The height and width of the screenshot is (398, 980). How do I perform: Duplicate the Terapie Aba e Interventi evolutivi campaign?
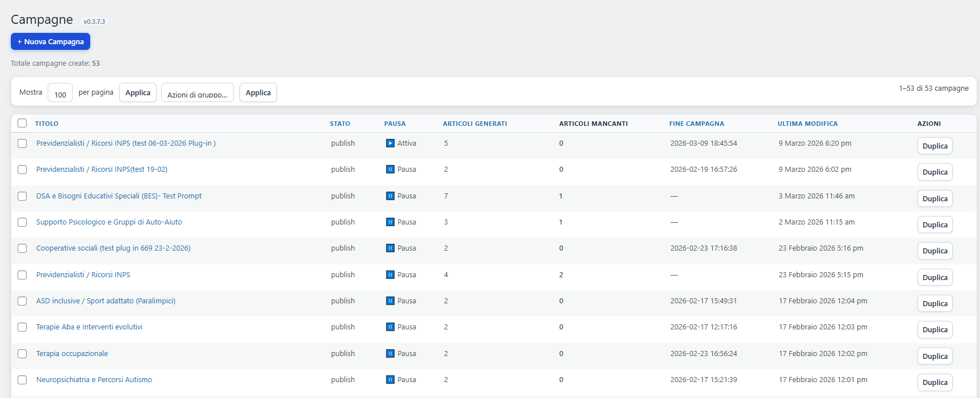(x=935, y=329)
